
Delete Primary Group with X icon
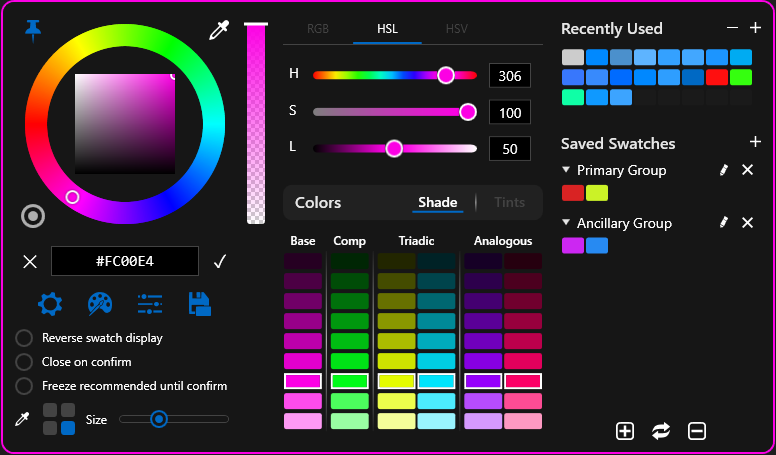click(x=747, y=170)
